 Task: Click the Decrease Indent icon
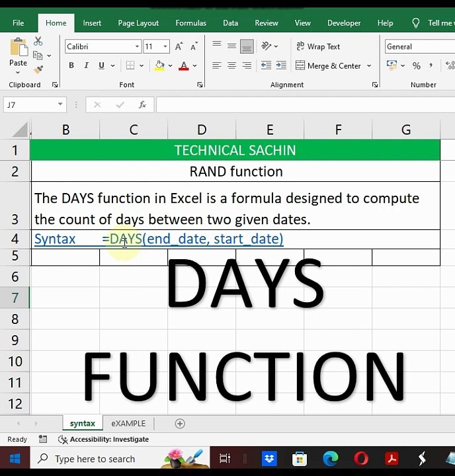tap(266, 65)
